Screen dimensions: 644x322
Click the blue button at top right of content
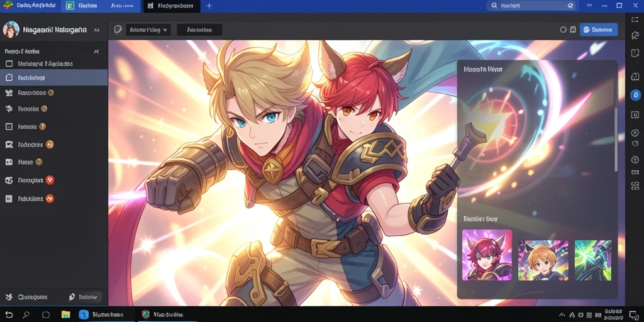point(599,30)
